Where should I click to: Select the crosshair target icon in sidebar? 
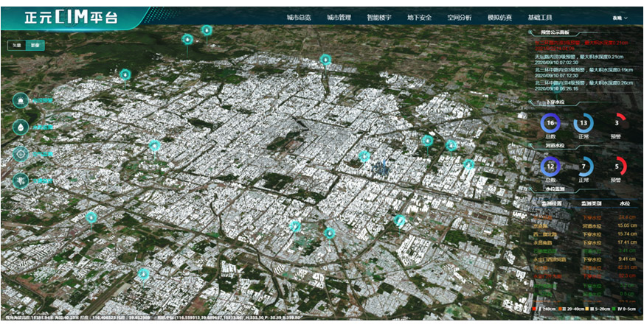tap(21, 153)
